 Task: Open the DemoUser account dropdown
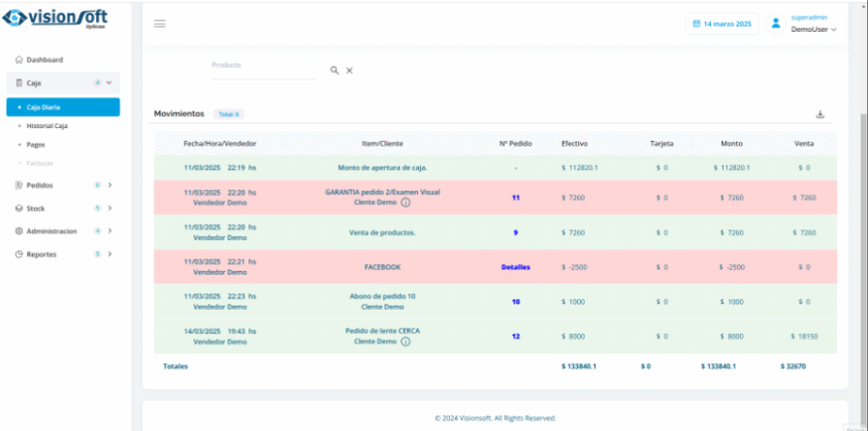[813, 29]
